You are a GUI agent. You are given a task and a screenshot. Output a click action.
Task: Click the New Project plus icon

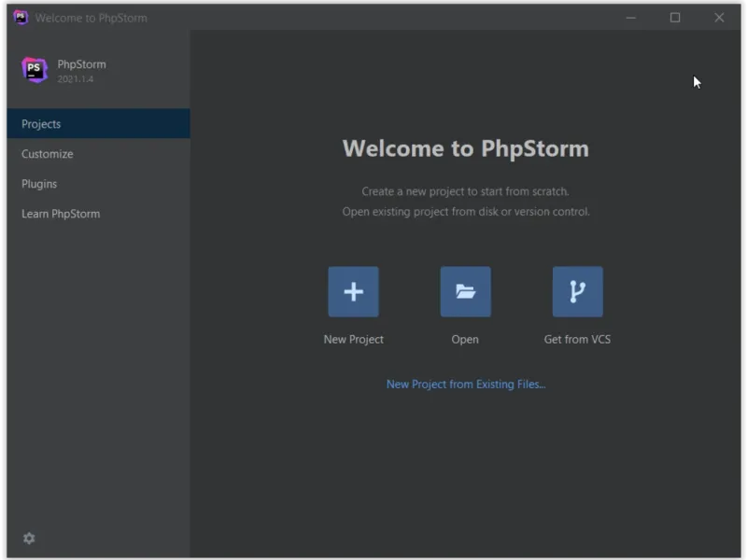[x=353, y=291]
